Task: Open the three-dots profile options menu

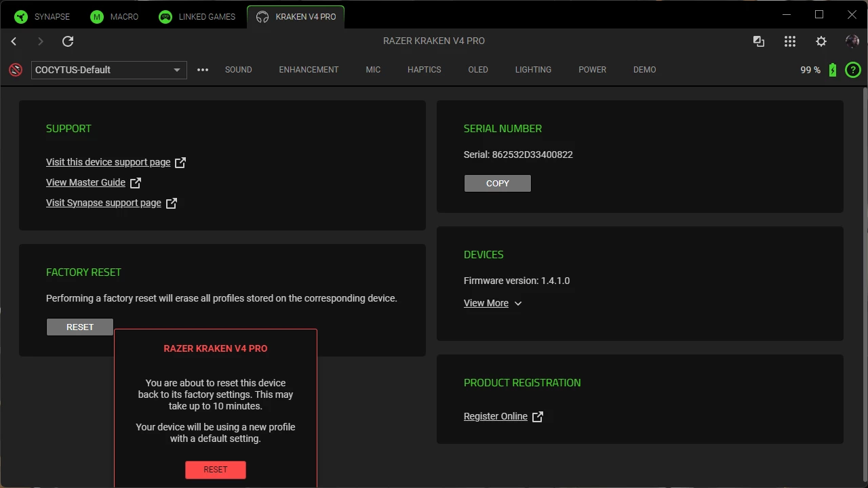Action: pos(203,70)
